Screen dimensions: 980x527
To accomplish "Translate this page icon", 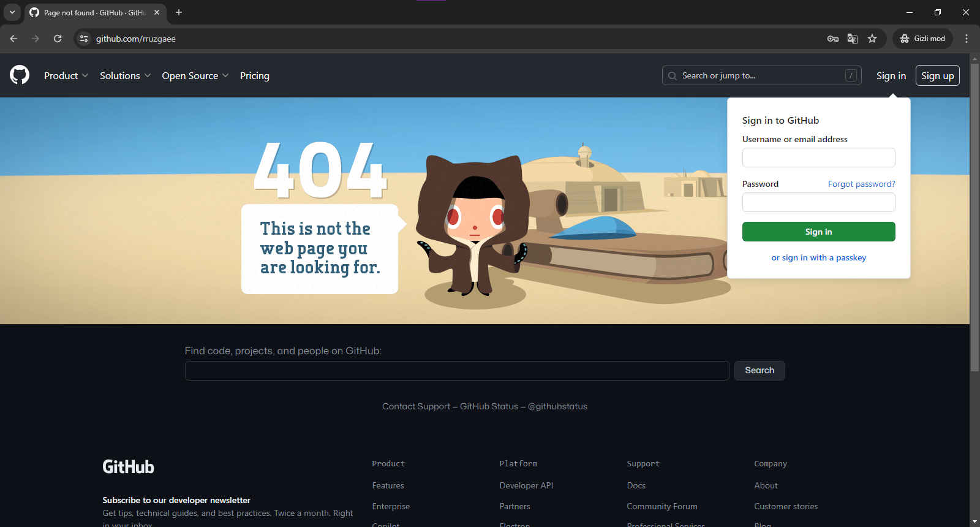I will point(853,39).
